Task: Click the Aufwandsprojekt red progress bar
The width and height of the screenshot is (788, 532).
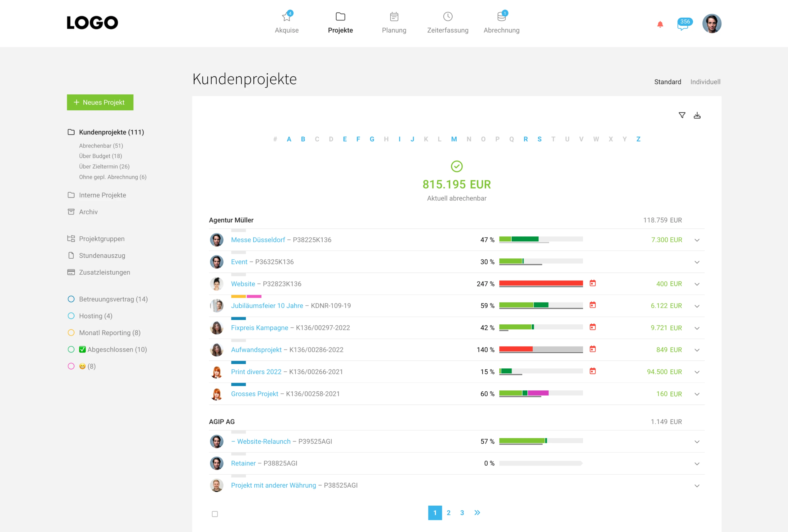Action: point(516,349)
